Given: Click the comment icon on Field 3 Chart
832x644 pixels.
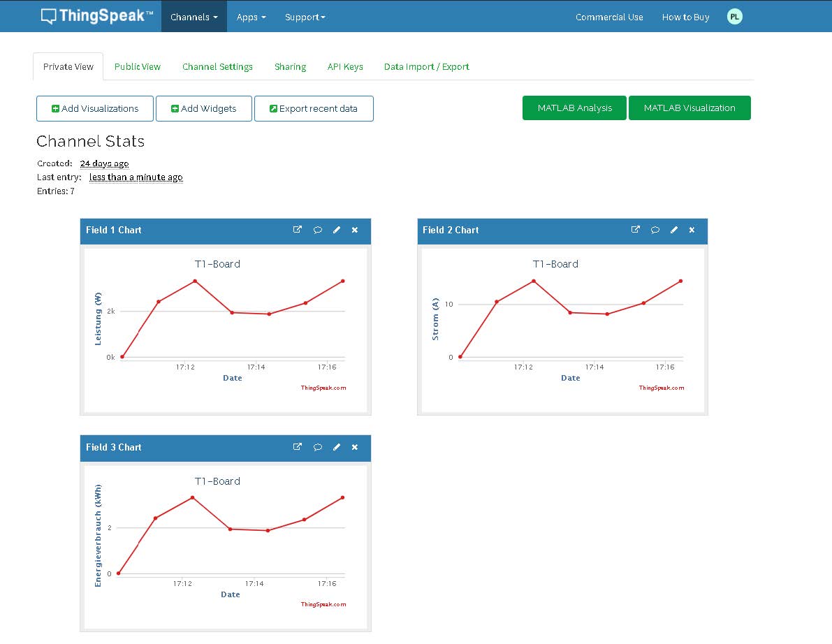Looking at the screenshot, I should [x=318, y=447].
